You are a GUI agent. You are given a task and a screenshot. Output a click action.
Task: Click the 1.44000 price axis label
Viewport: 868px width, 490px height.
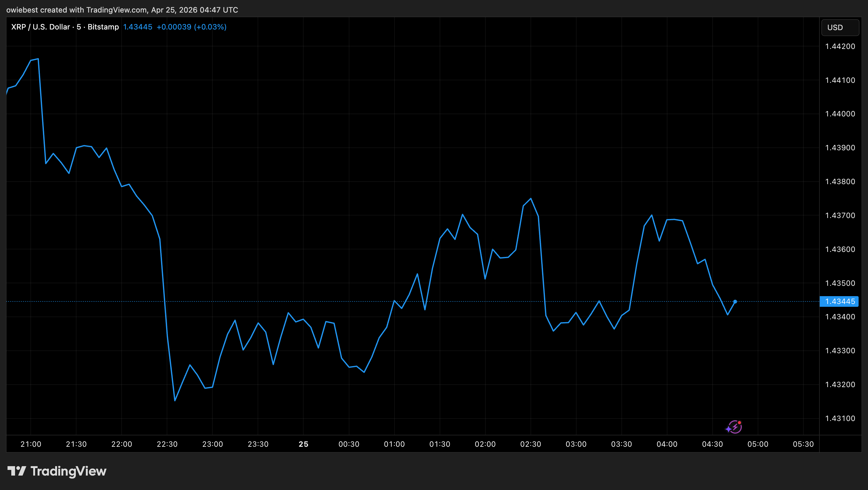pos(840,114)
